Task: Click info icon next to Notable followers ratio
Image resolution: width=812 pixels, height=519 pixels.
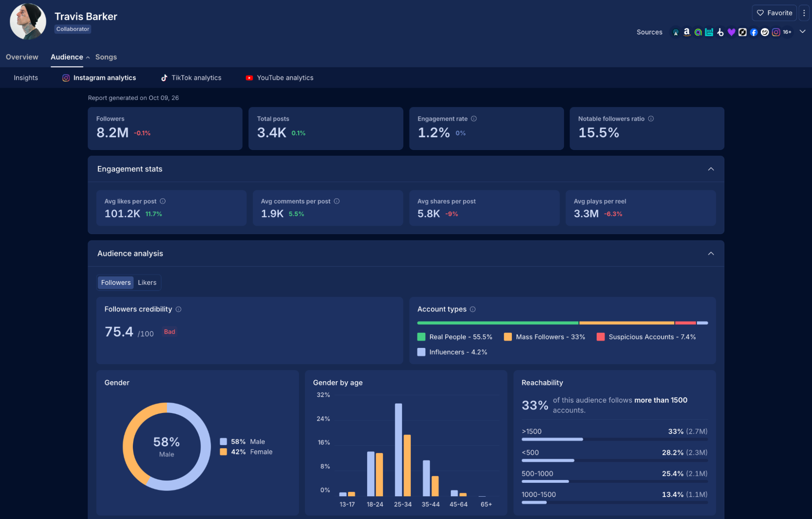Action: click(x=651, y=119)
